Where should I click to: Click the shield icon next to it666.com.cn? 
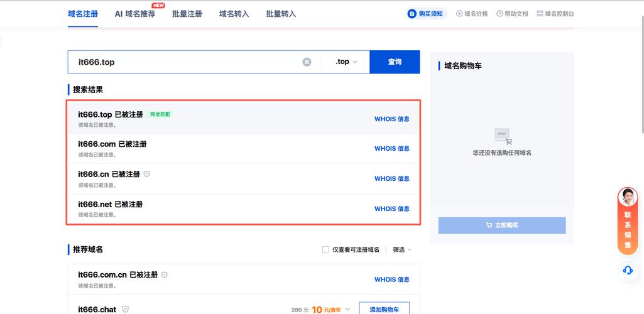tap(164, 274)
